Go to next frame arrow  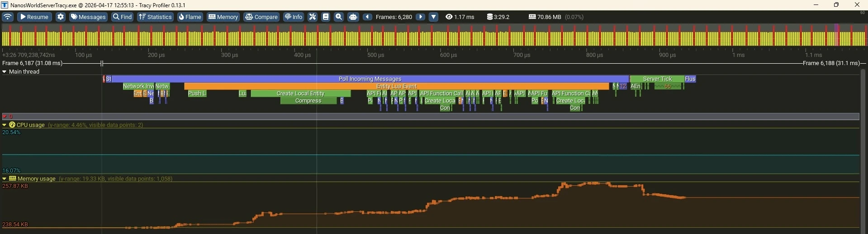[420, 17]
